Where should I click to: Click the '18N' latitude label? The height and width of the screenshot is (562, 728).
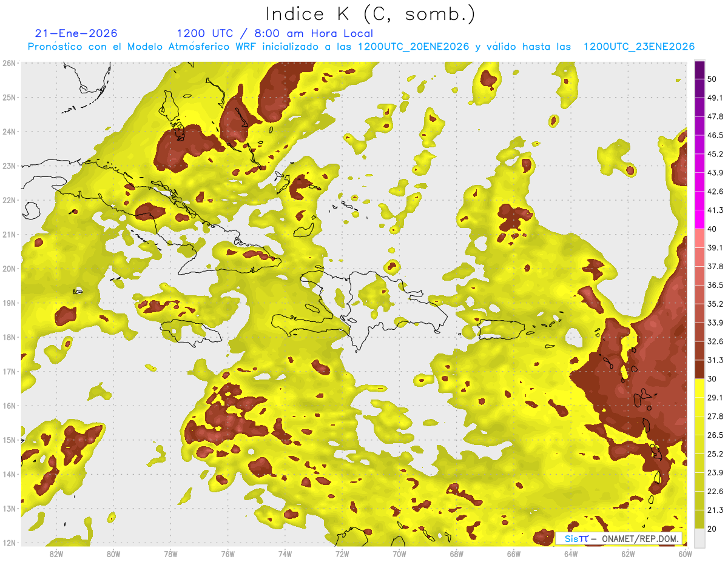[9, 337]
